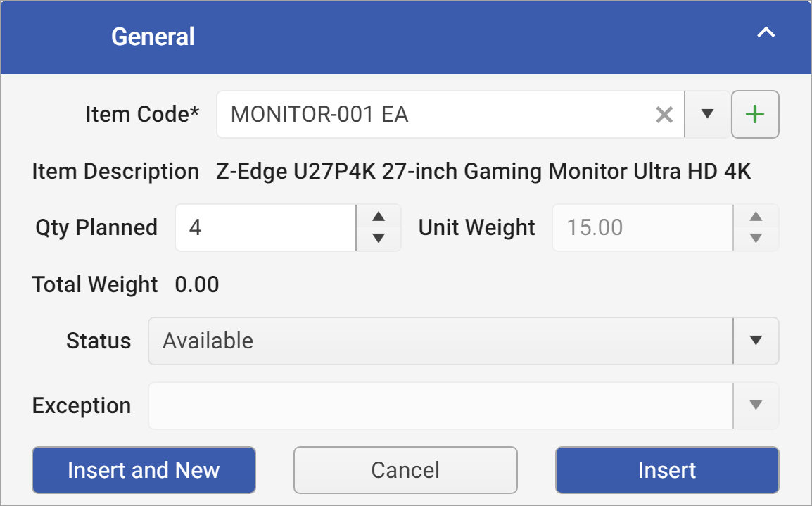This screenshot has width=812, height=506.
Task: Collapse the General section using the chevron
Action: pyautogui.click(x=766, y=32)
